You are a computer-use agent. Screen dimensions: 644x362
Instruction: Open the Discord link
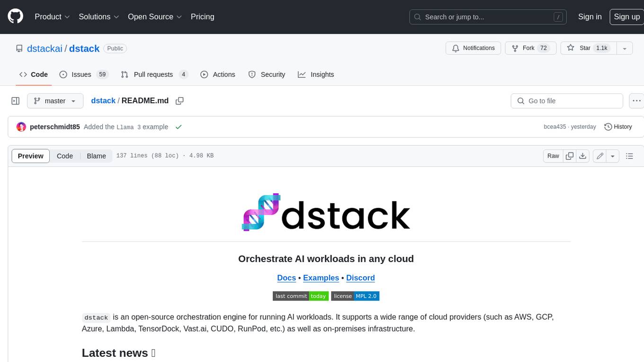pyautogui.click(x=360, y=278)
